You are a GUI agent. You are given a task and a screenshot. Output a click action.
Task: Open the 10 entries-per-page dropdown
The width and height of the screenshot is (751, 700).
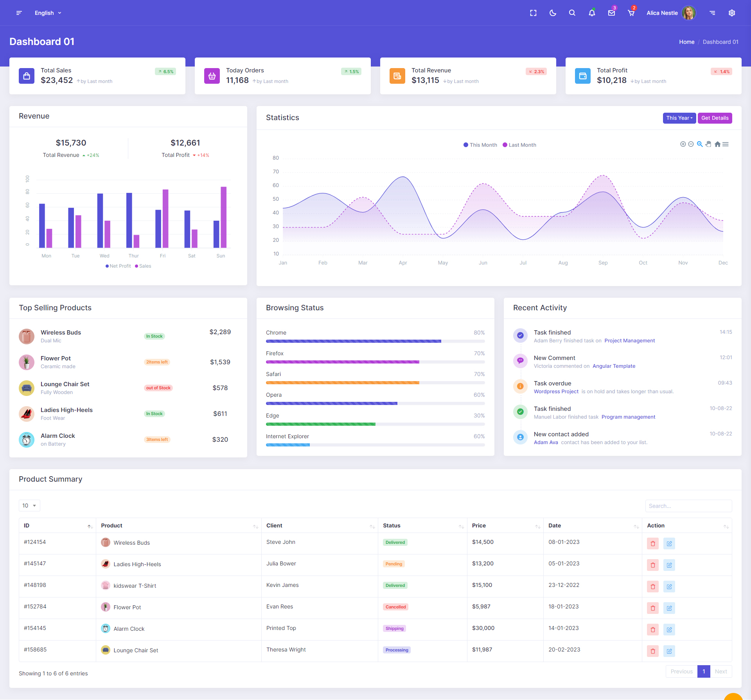click(29, 506)
